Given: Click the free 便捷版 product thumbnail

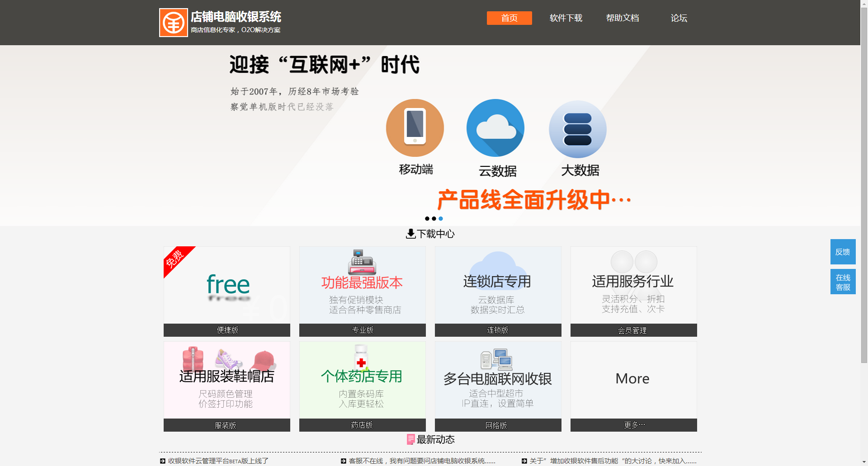Looking at the screenshot, I should click(x=226, y=285).
